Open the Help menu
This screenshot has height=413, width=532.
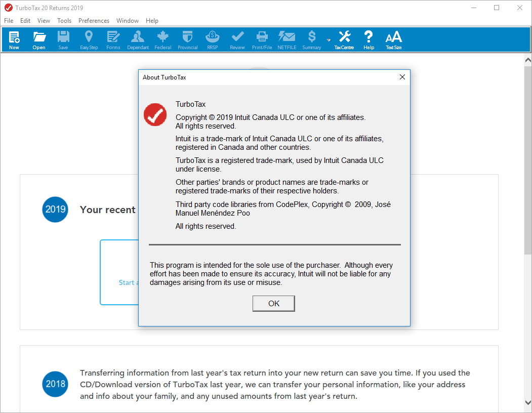[x=152, y=21]
